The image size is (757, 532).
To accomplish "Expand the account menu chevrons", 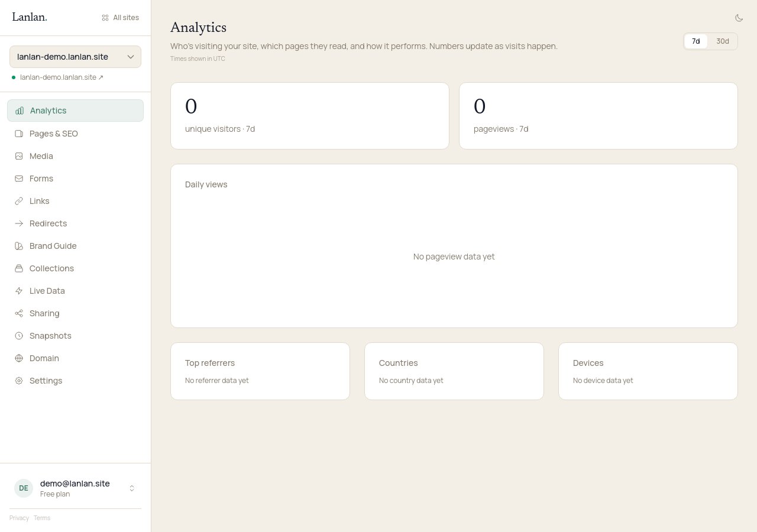I will (x=132, y=488).
